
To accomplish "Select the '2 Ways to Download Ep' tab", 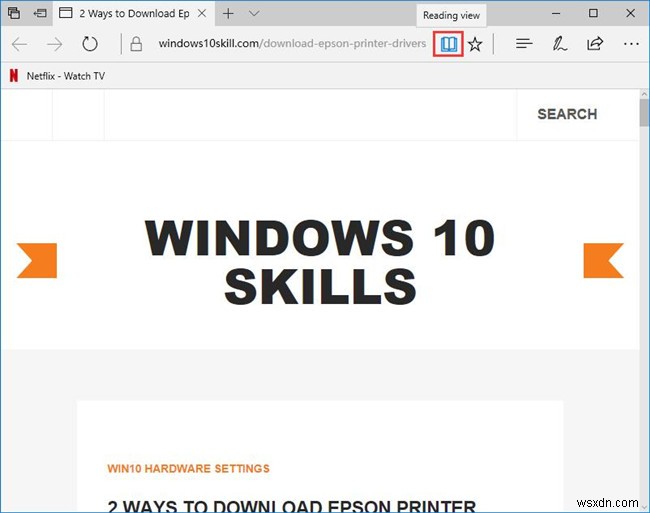I will (134, 14).
